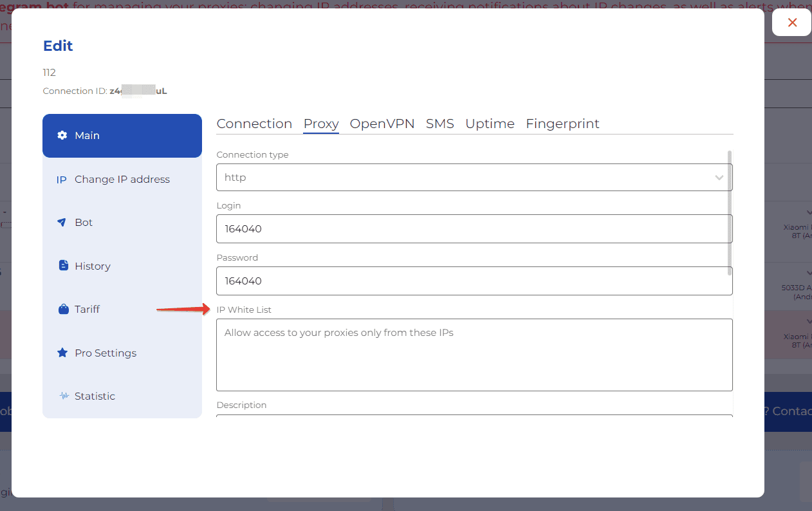Viewport: 812px width, 511px height.
Task: Click the paper plane Bot icon
Action: (62, 223)
